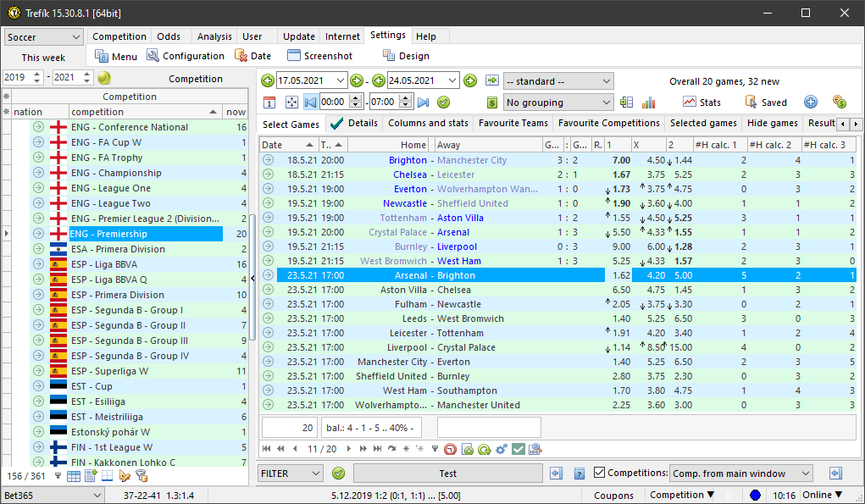Open Comp. from main window dropdown
Image resolution: width=865 pixels, height=504 pixels.
(x=740, y=474)
